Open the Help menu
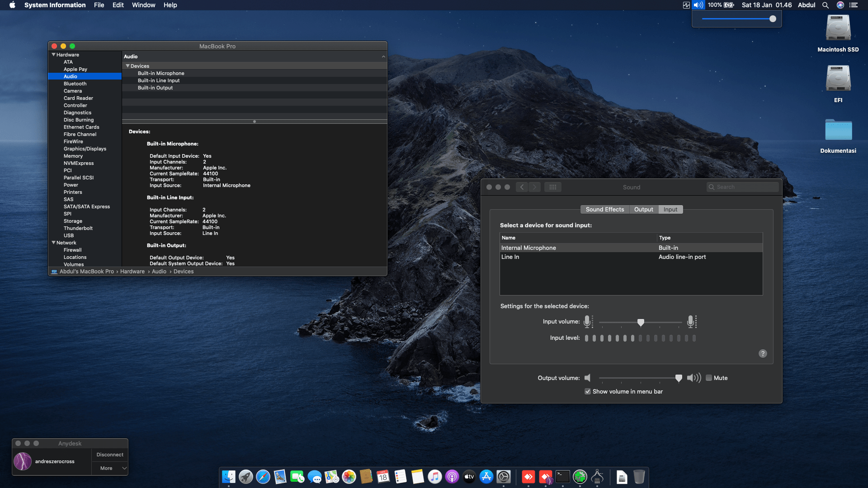The image size is (868, 488). pyautogui.click(x=170, y=5)
